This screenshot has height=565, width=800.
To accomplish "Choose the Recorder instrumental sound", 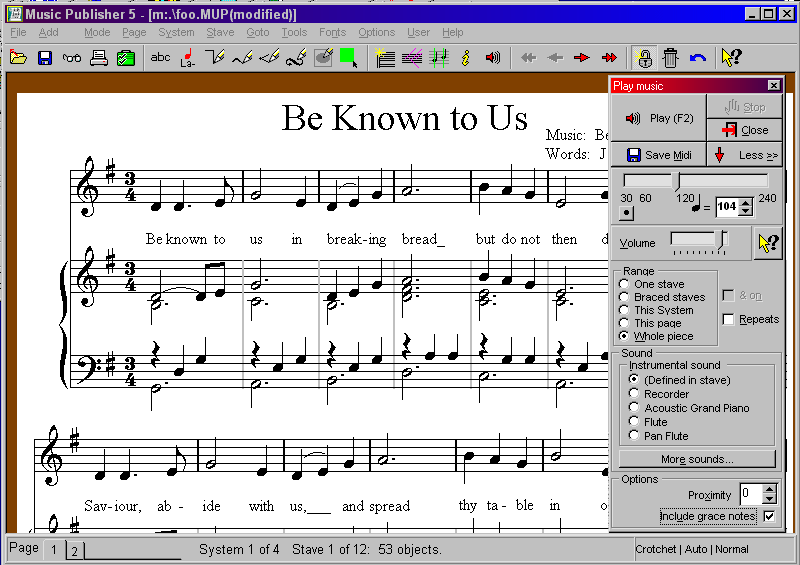I will (x=634, y=394).
